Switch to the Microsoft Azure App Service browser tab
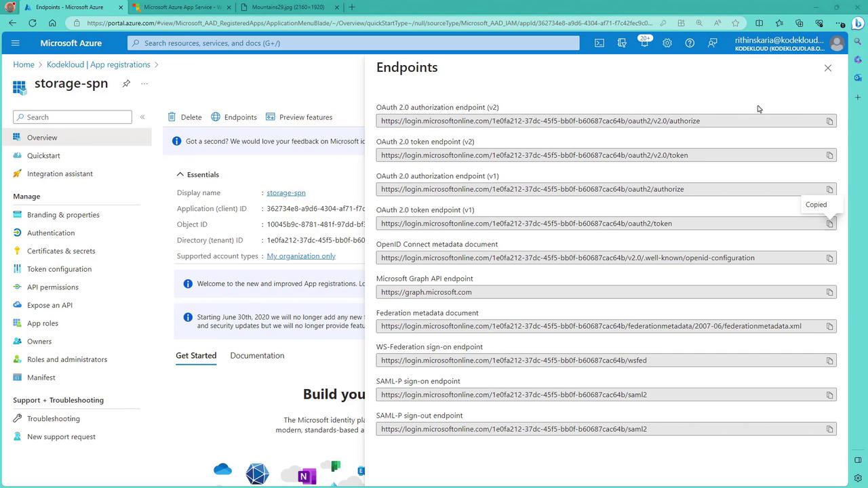868x488 pixels. click(182, 7)
